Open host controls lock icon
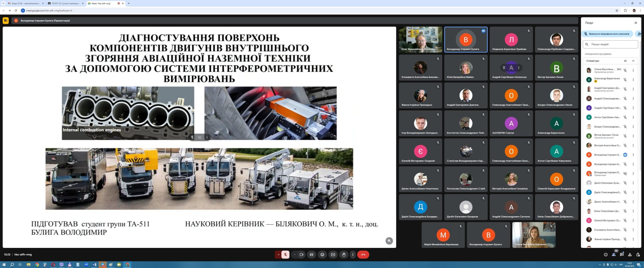Screen dimensions: 644x268 pyautogui.click(x=638, y=254)
